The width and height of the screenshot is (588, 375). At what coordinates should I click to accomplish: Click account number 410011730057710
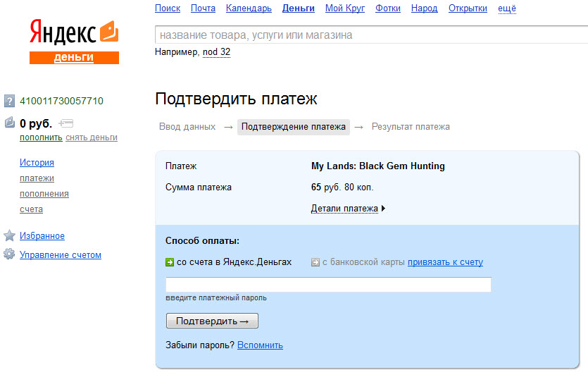[61, 101]
